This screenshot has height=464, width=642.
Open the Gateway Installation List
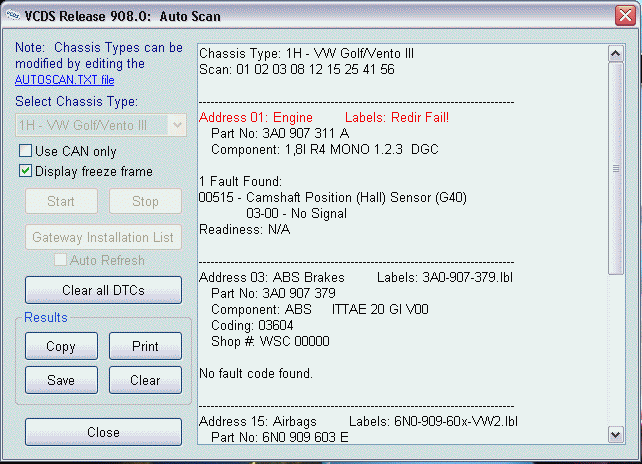tap(103, 238)
